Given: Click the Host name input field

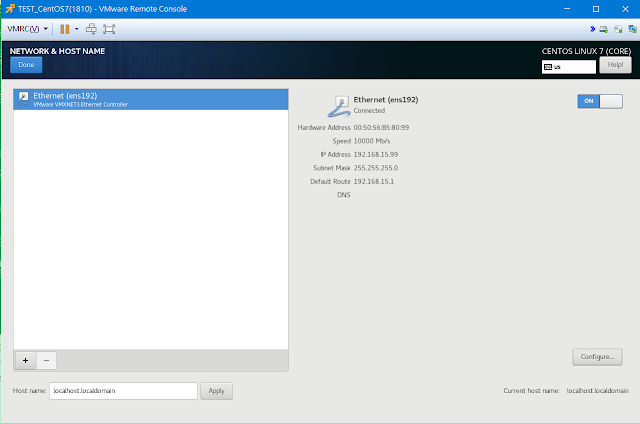Looking at the screenshot, I should pos(123,391).
